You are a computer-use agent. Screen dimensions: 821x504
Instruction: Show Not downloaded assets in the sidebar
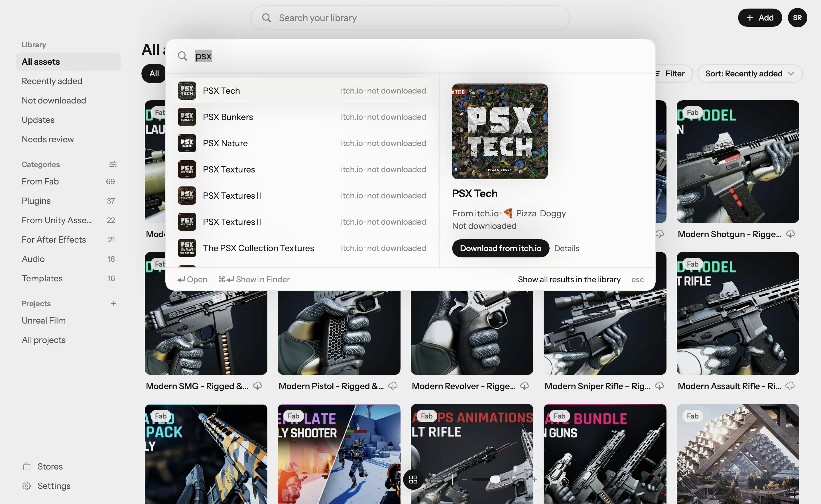click(54, 100)
